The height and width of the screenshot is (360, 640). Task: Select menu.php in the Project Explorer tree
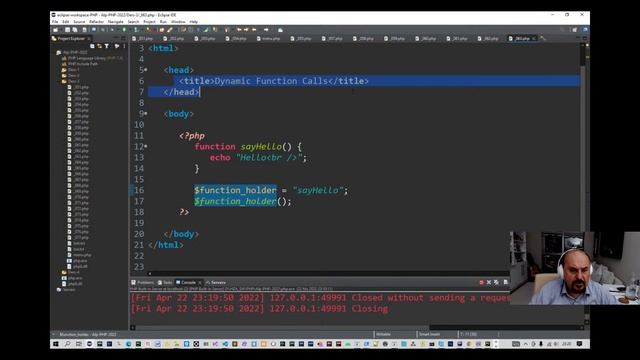tap(80, 255)
